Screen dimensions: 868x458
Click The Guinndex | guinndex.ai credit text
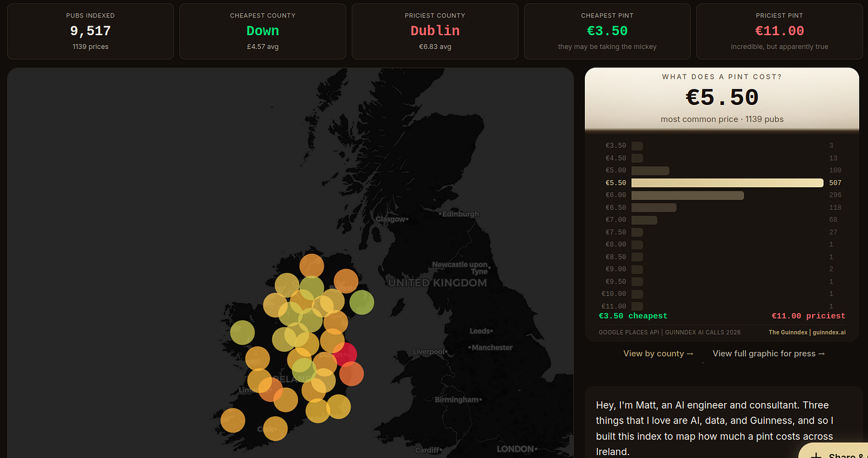coord(807,332)
